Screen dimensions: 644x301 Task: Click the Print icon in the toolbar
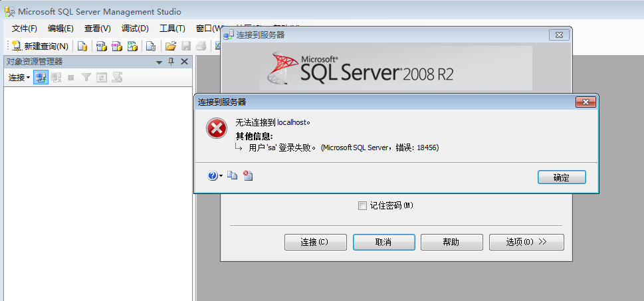(201, 47)
